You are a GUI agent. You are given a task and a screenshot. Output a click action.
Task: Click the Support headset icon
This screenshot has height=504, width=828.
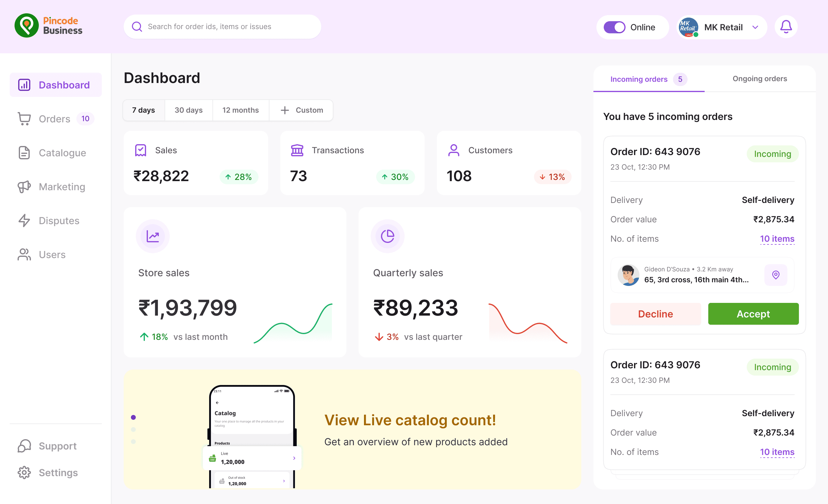[24, 446]
